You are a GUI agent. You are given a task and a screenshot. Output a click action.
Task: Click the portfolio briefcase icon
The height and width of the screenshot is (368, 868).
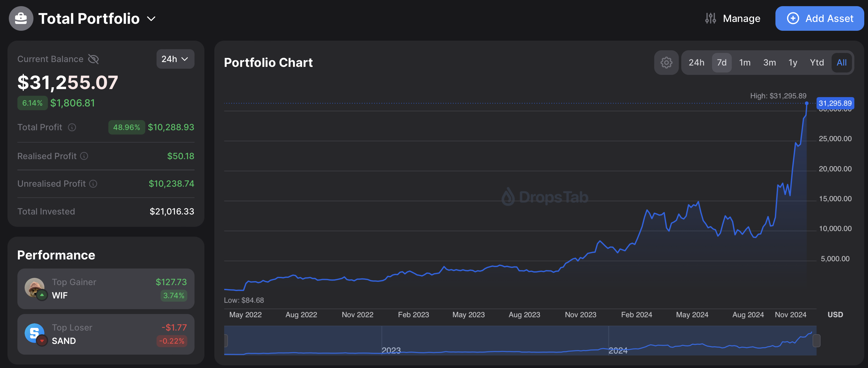tap(21, 18)
